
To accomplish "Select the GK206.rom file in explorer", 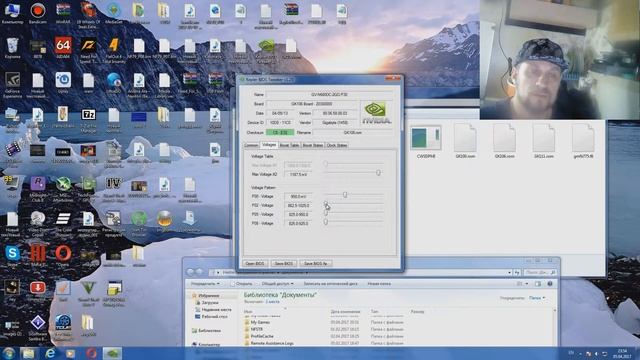I will point(504,142).
